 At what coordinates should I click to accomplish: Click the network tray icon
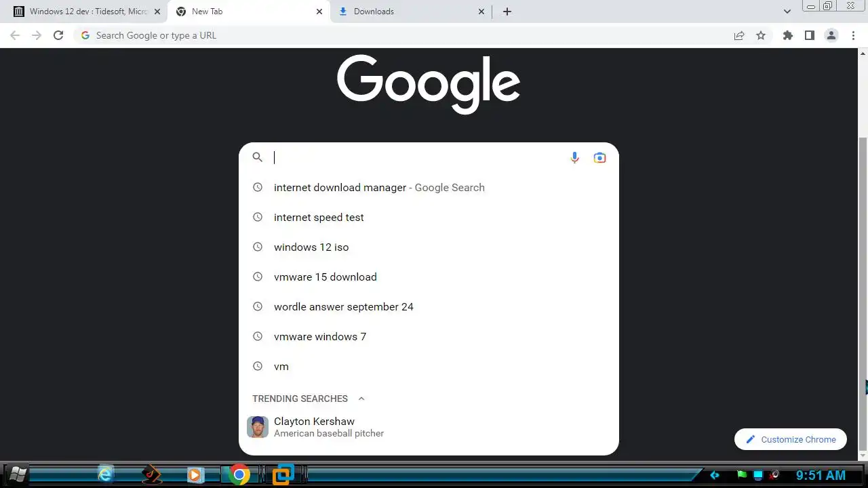click(758, 475)
